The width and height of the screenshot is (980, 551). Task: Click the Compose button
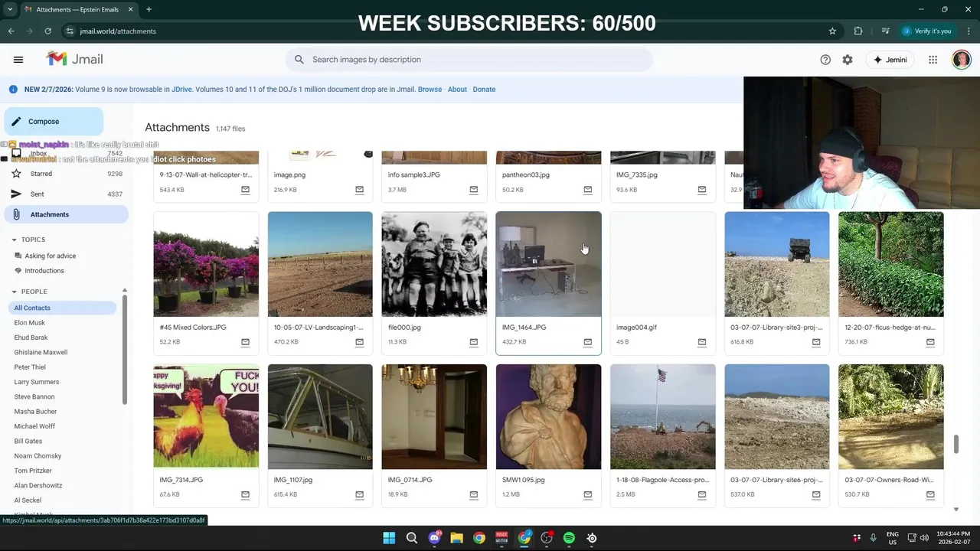[54, 122]
